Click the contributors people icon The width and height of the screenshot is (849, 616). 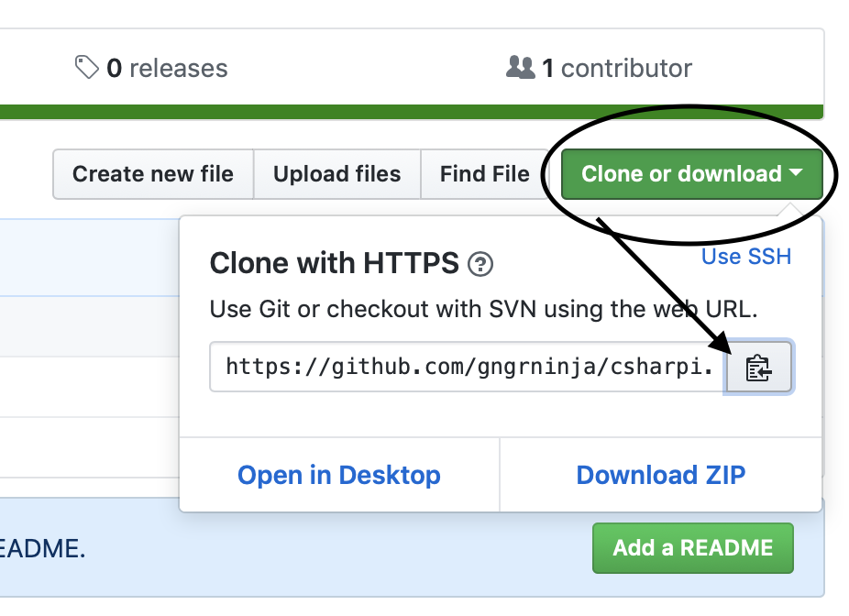tap(520, 68)
